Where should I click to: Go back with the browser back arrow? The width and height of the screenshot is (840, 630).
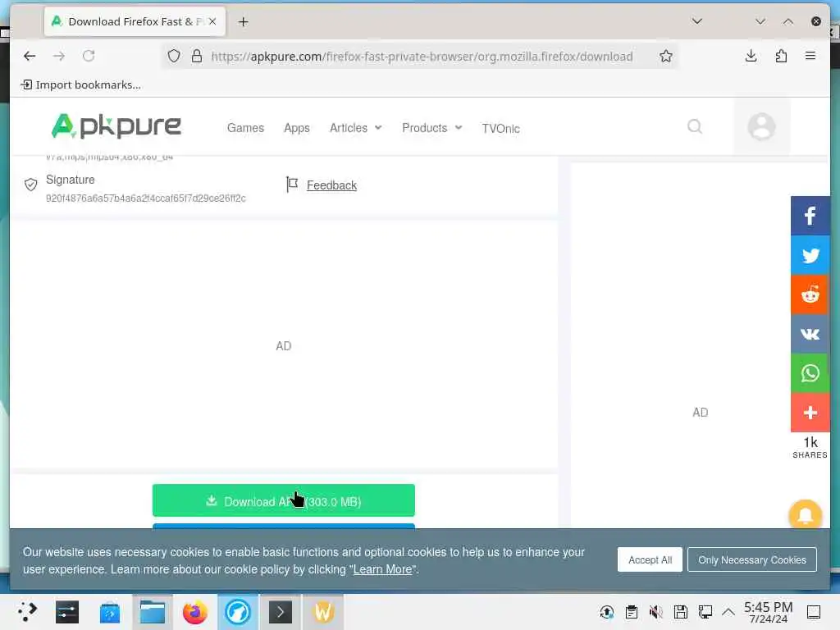tap(30, 56)
